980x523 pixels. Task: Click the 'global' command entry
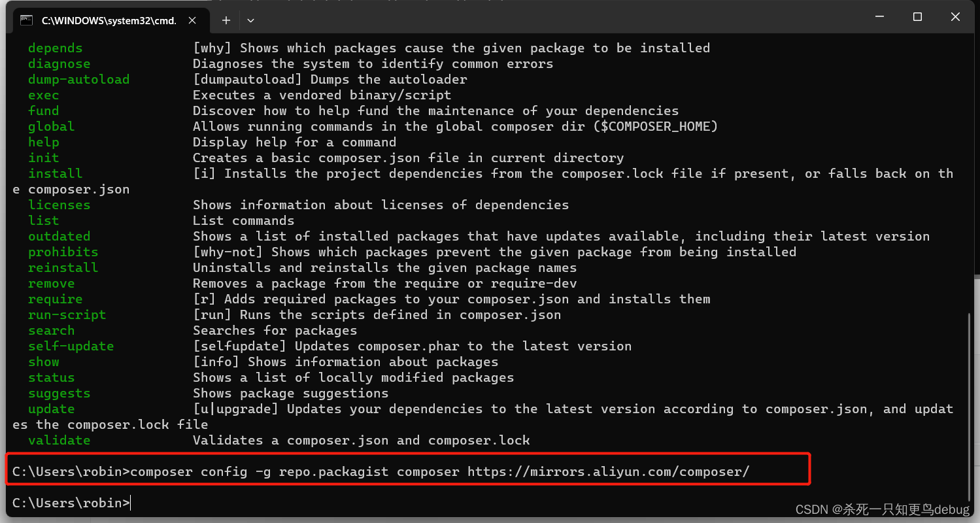tap(51, 126)
